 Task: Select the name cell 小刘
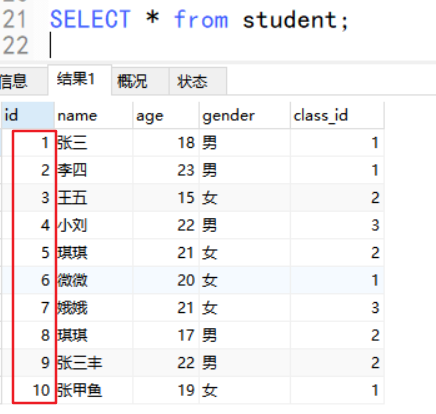(94, 225)
